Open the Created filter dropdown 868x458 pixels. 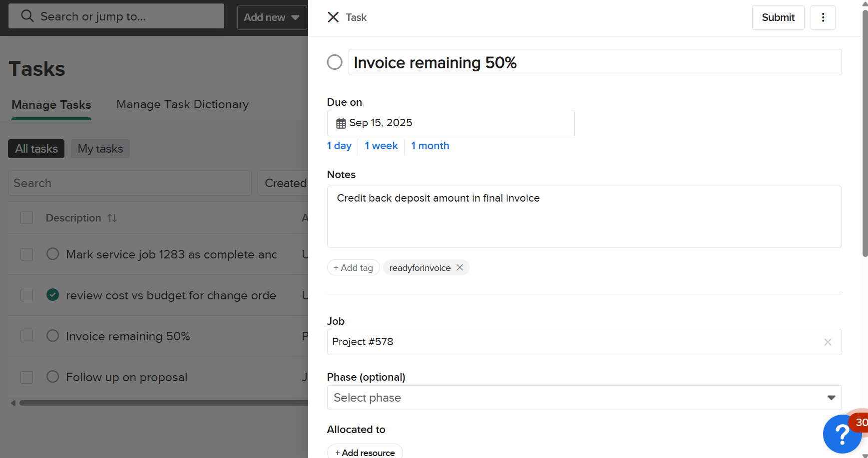pos(285,183)
